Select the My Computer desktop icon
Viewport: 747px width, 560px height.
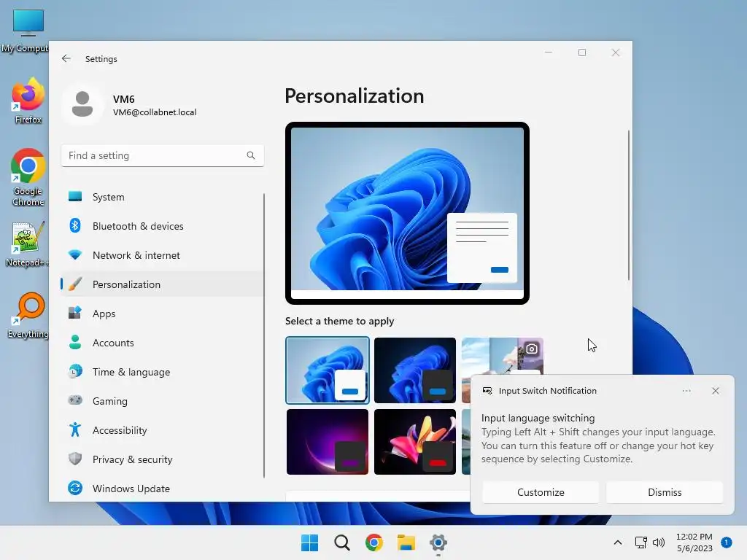click(x=25, y=31)
